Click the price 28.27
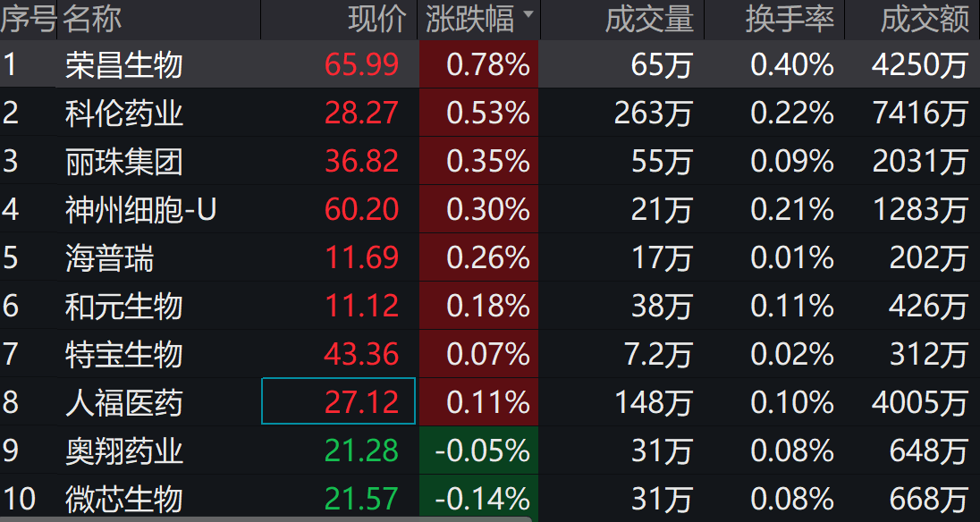This screenshot has height=522, width=980. pyautogui.click(x=362, y=113)
